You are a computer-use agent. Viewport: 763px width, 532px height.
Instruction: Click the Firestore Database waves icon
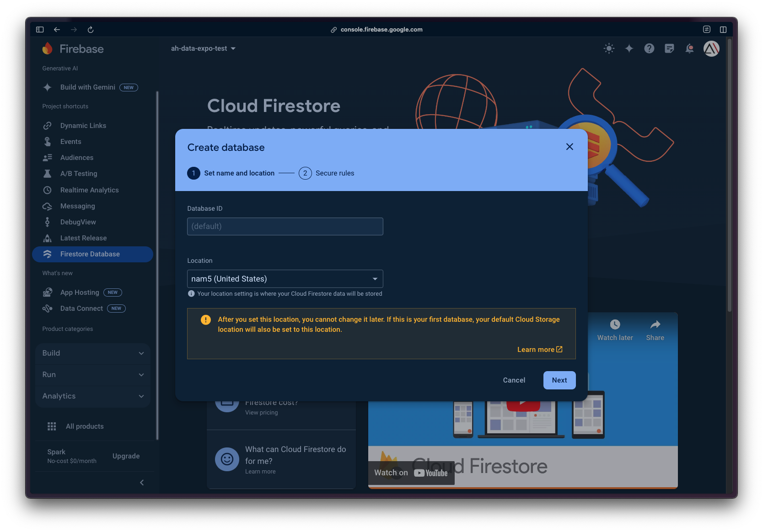point(47,254)
